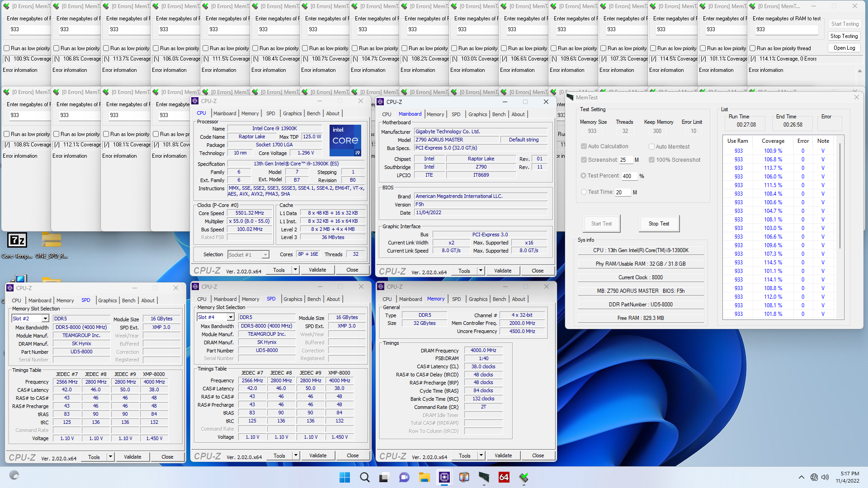Screen dimensions: 868x488
Task: Click the Test Percent input field
Action: click(629, 176)
